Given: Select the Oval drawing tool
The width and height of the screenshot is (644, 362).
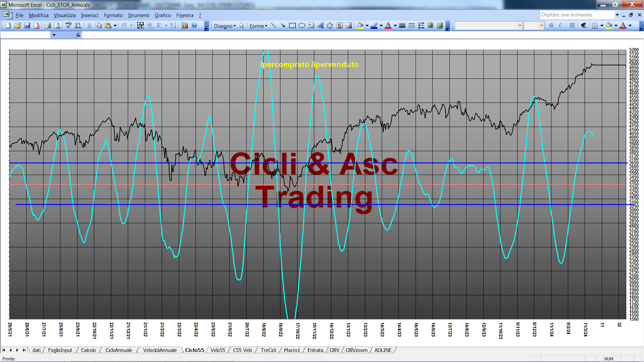Looking at the screenshot, I should (x=302, y=25).
